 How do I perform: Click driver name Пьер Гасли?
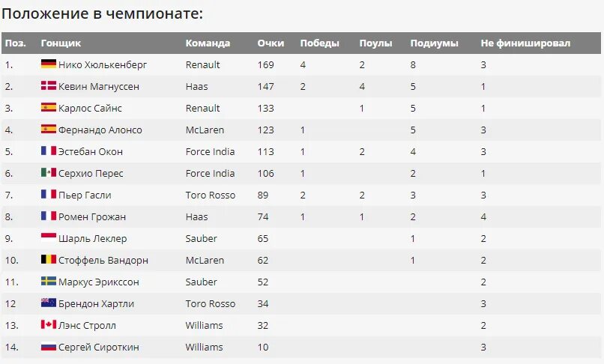click(x=85, y=195)
